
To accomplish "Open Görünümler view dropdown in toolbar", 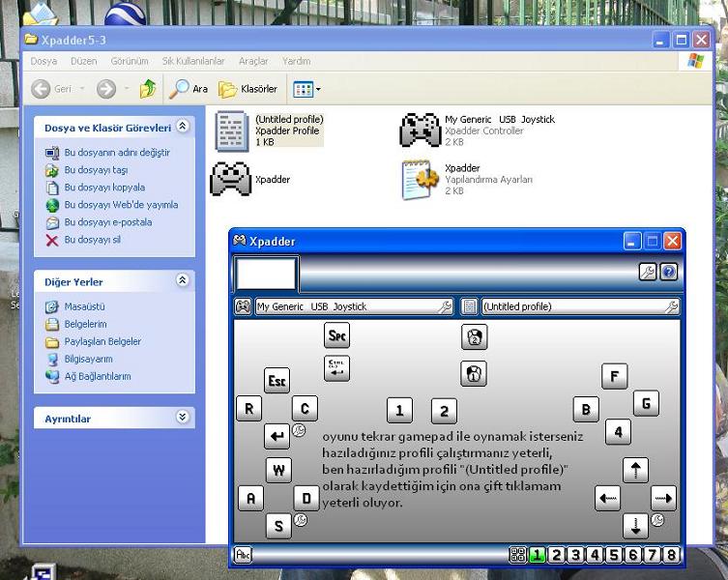I will pyautogui.click(x=306, y=89).
